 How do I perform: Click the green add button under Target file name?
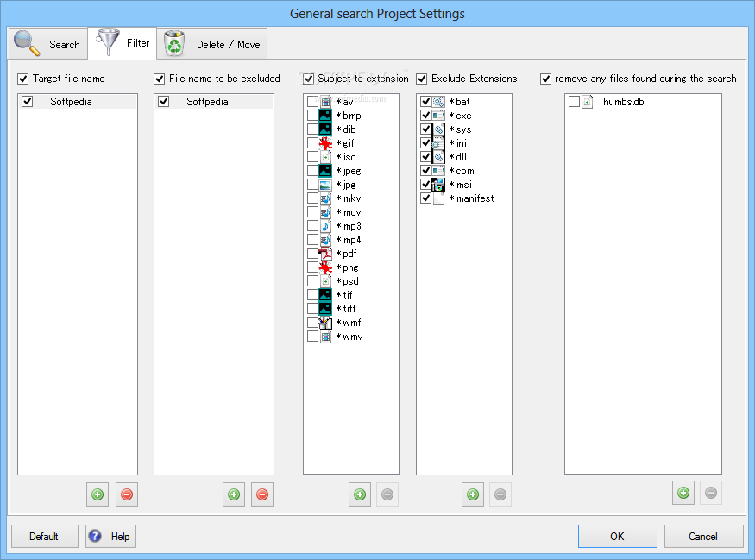(x=98, y=494)
